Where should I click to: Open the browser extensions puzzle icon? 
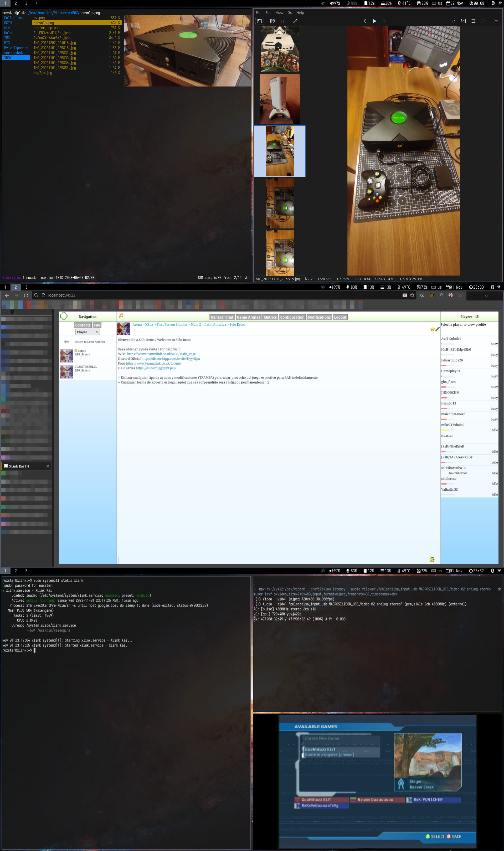(x=441, y=295)
